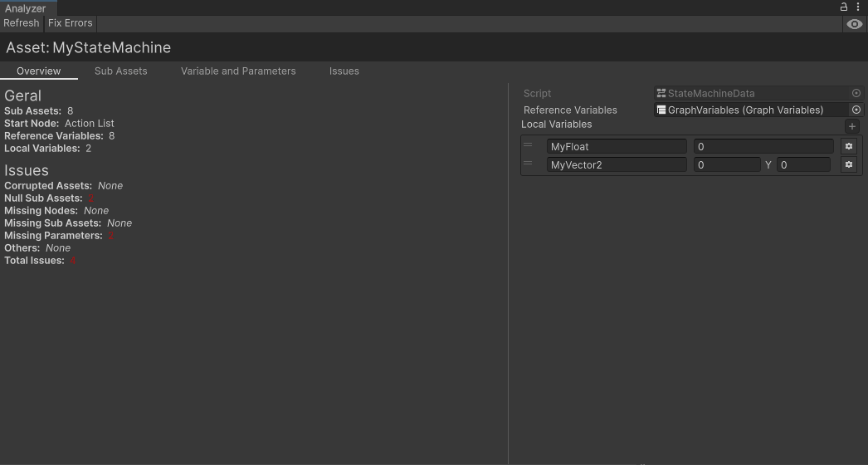Screen dimensions: 868x465
Task: Click the StateMachineData script icon
Action: click(x=661, y=93)
